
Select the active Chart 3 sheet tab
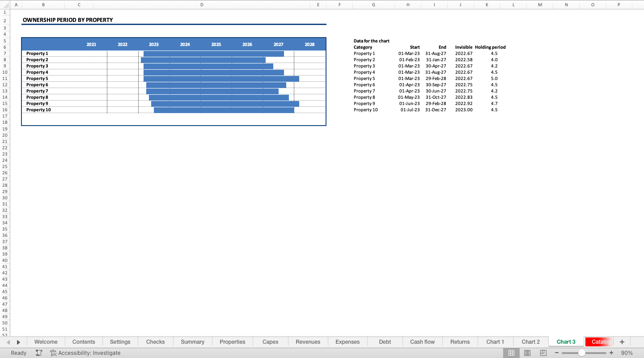566,341
